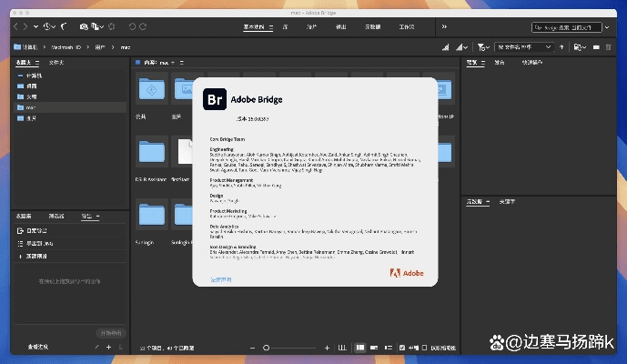
Task: Switch to the Keywords panel tab
Action: [x=507, y=202]
